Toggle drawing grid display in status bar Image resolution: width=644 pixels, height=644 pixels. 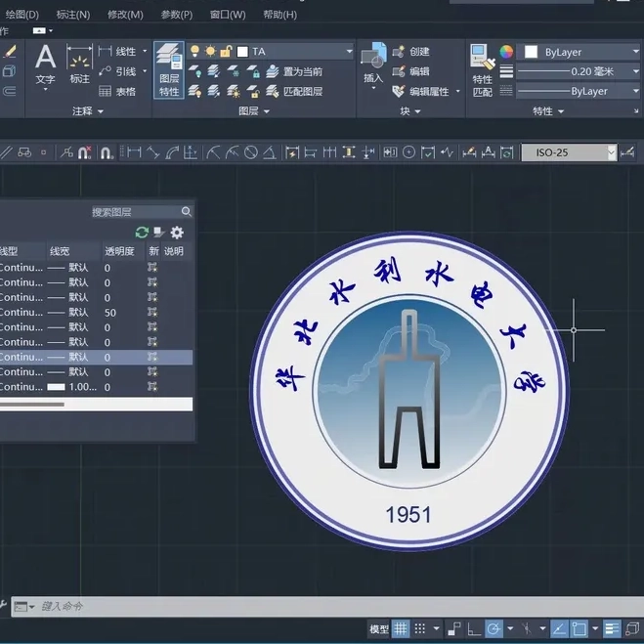tap(401, 628)
